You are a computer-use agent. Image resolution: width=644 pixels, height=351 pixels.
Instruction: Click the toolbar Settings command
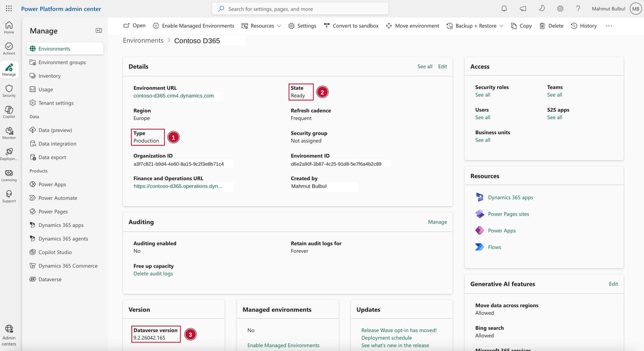302,26
